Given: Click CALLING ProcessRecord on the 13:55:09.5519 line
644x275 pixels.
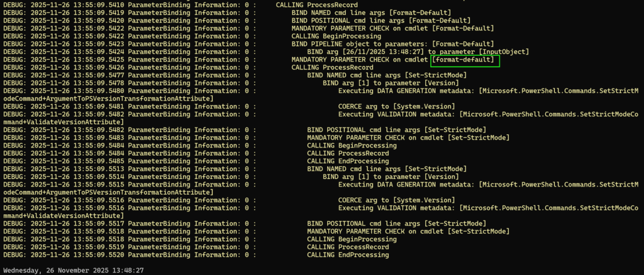Looking at the screenshot, I should point(348,247).
